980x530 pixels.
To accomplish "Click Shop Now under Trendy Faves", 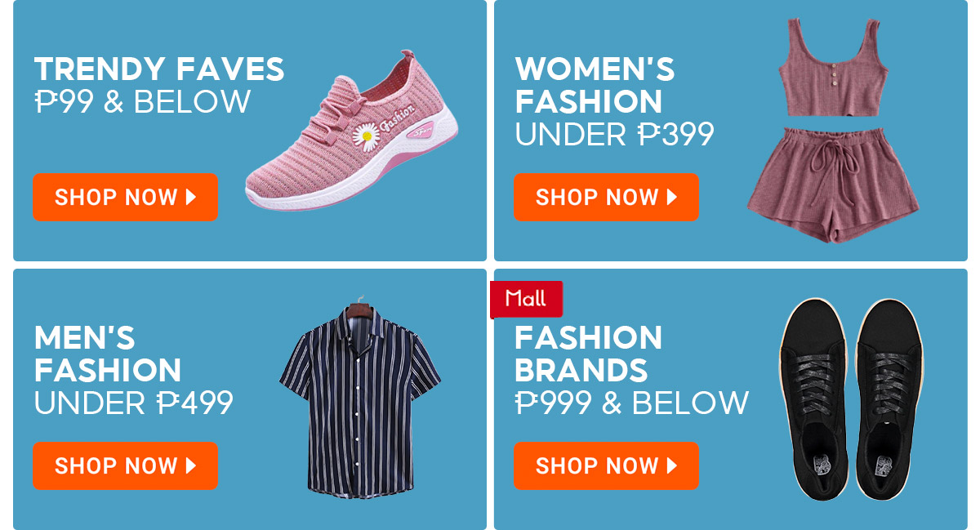I will 125,197.
